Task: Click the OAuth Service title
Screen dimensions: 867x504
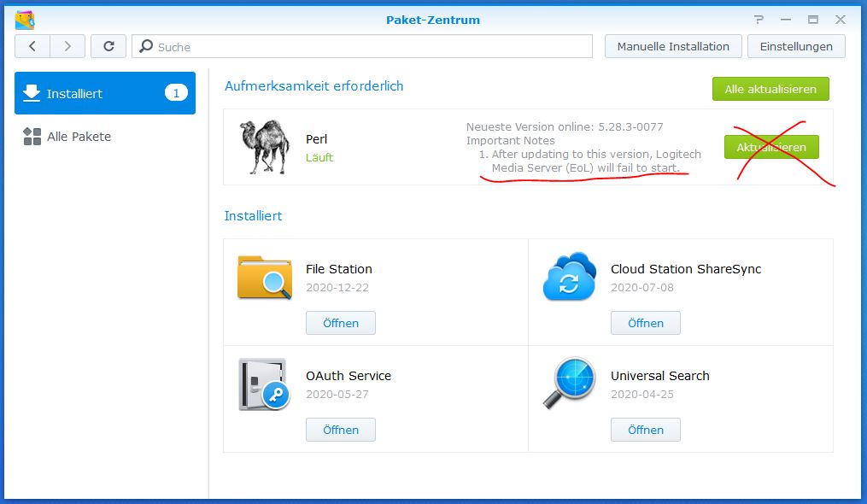Action: [349, 376]
